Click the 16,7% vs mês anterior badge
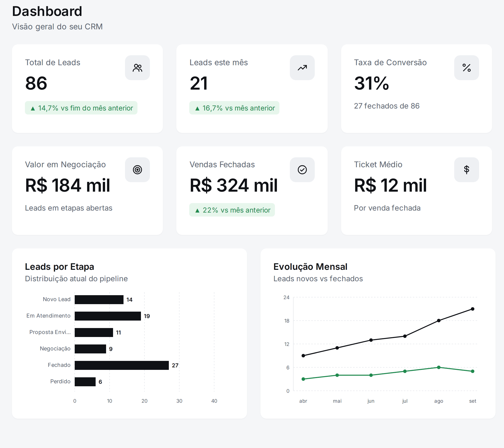This screenshot has width=504, height=448. click(x=234, y=108)
